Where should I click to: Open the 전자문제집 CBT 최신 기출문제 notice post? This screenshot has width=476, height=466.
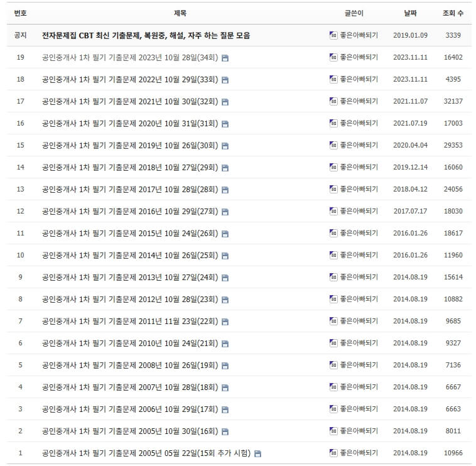pyautogui.click(x=146, y=36)
